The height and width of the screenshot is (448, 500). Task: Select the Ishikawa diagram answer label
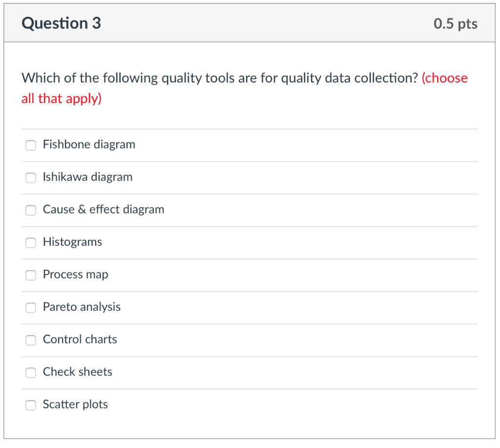tap(87, 177)
